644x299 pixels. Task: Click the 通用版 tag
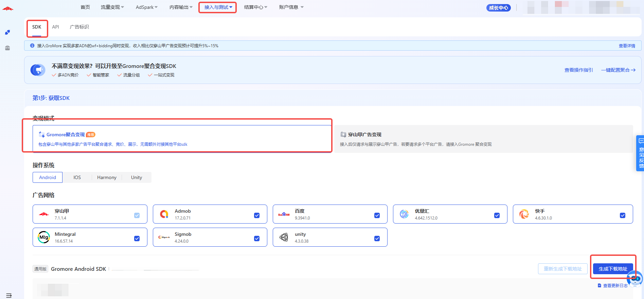40,269
